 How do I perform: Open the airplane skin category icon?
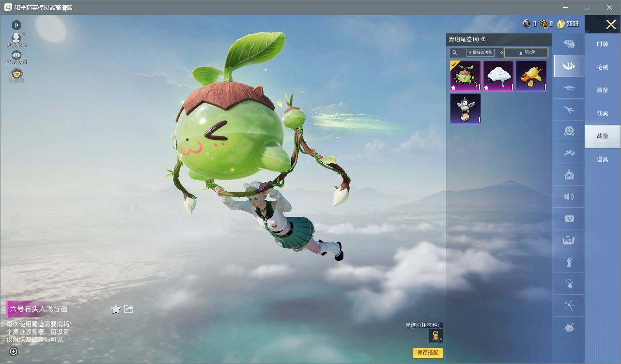[569, 110]
